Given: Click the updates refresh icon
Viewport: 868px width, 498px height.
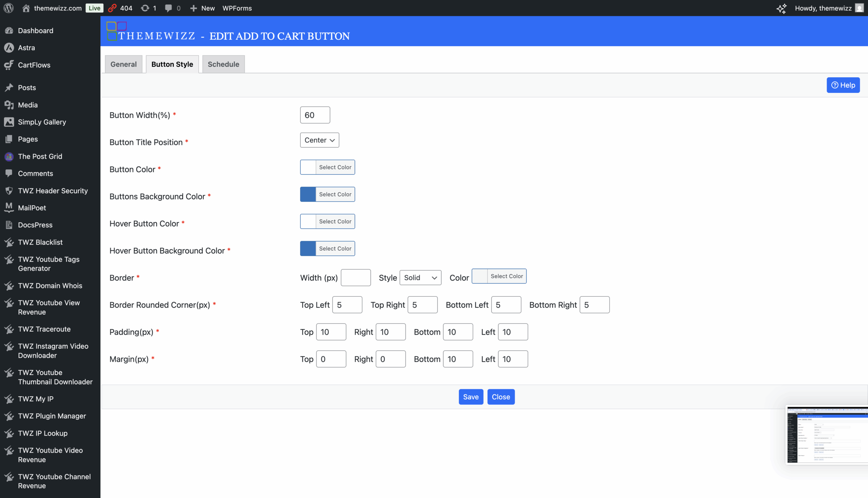Looking at the screenshot, I should click(x=145, y=8).
